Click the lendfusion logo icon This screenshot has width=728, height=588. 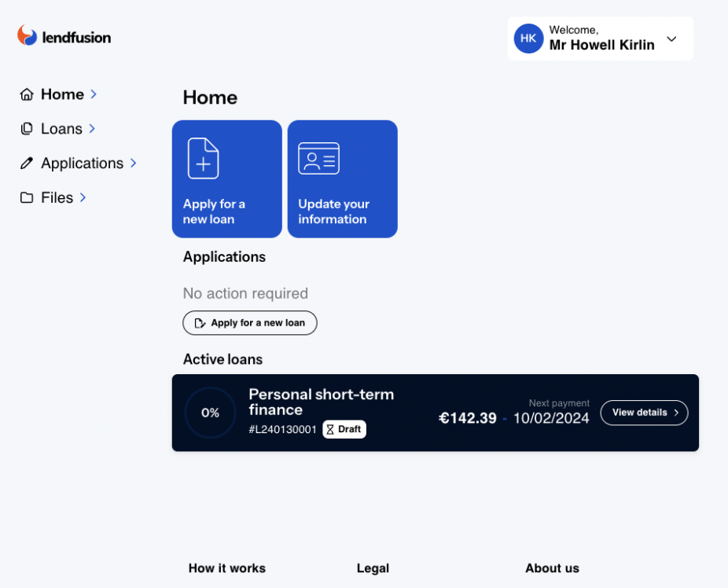pos(28,35)
